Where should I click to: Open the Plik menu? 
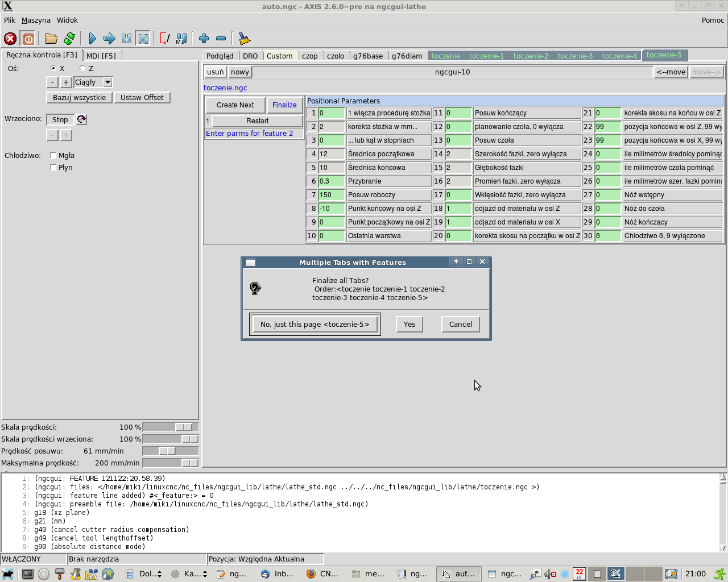[x=10, y=20]
